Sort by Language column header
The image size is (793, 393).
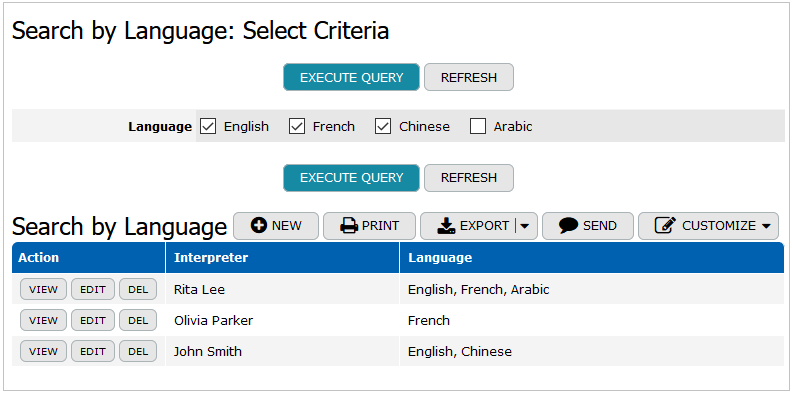point(592,257)
